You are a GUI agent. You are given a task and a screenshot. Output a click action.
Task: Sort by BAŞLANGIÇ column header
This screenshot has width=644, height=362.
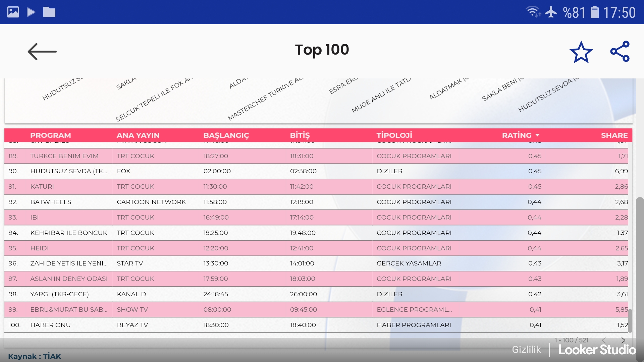coord(226,135)
